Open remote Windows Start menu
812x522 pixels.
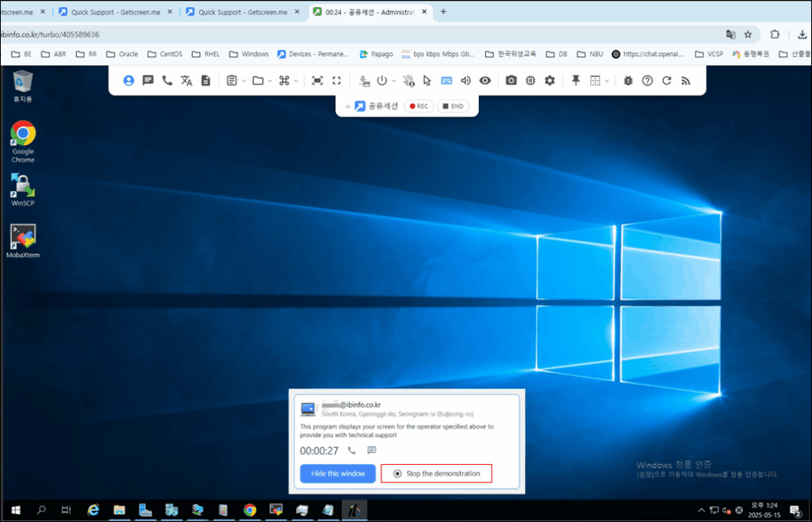click(x=16, y=510)
